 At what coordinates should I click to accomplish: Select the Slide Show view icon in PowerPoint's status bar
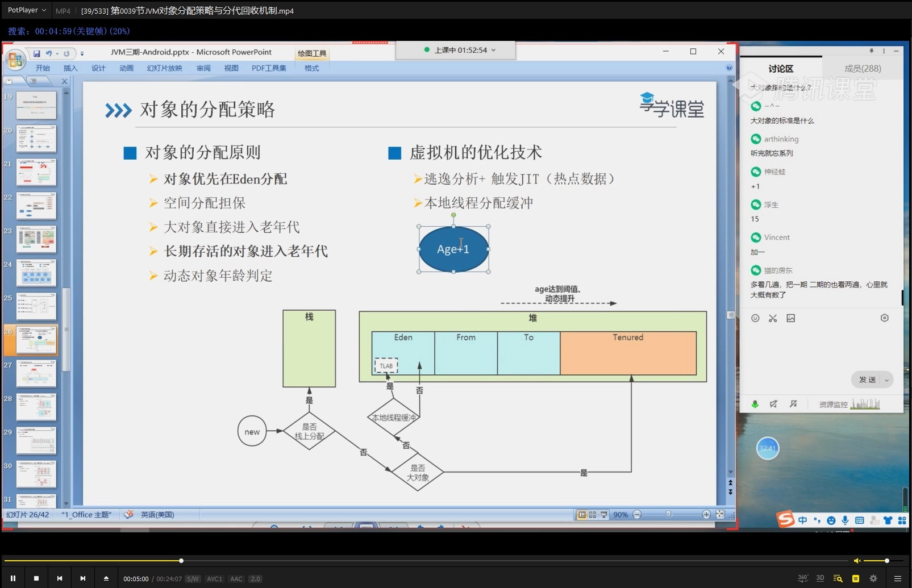[603, 515]
